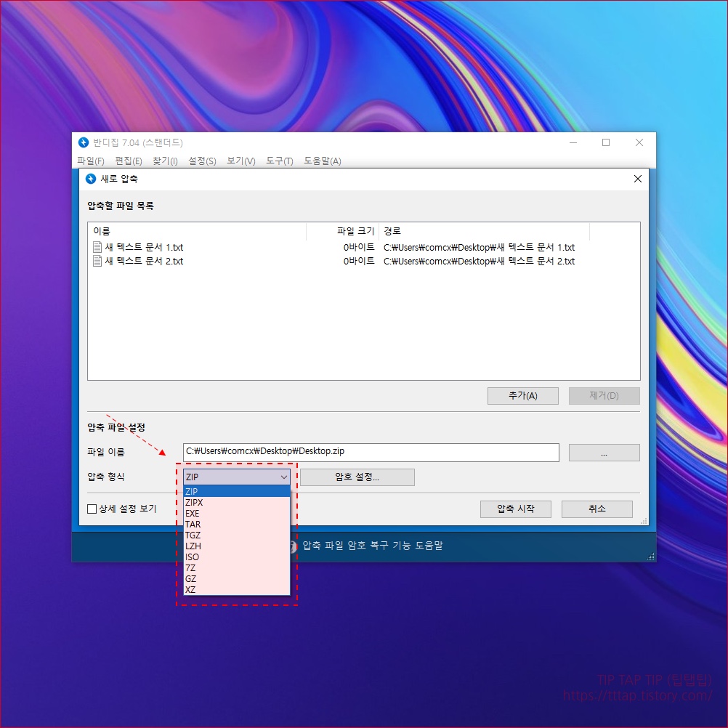Choose TAR in the format list

click(237, 524)
